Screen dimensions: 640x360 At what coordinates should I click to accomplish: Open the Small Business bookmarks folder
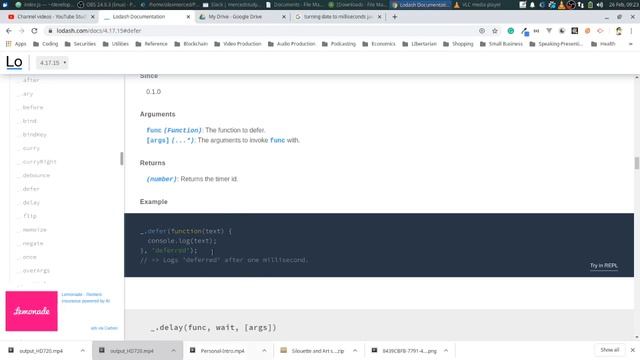(501, 44)
